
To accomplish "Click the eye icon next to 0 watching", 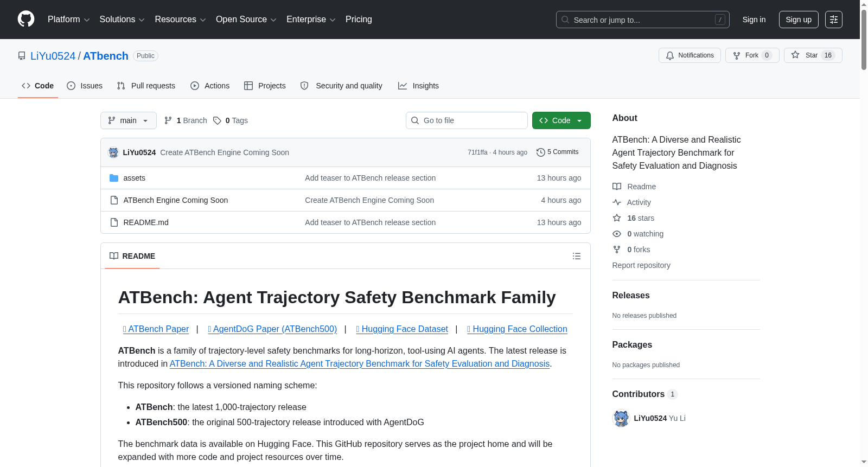I will click(x=617, y=234).
